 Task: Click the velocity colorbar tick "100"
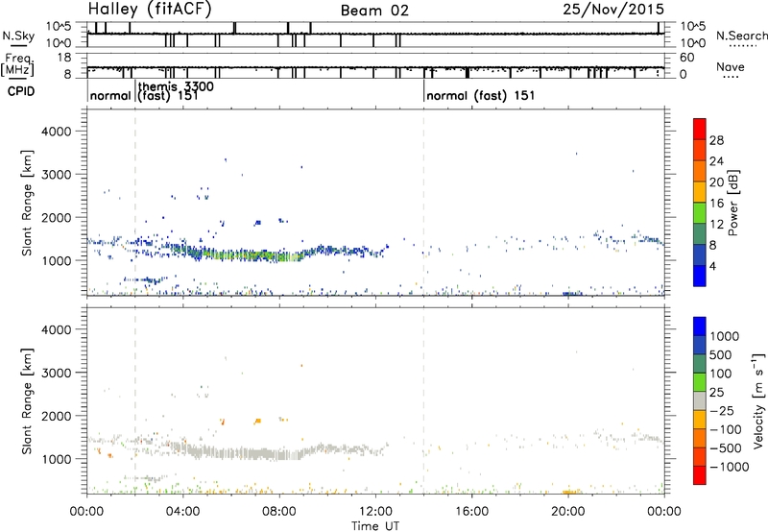[x=721, y=374]
